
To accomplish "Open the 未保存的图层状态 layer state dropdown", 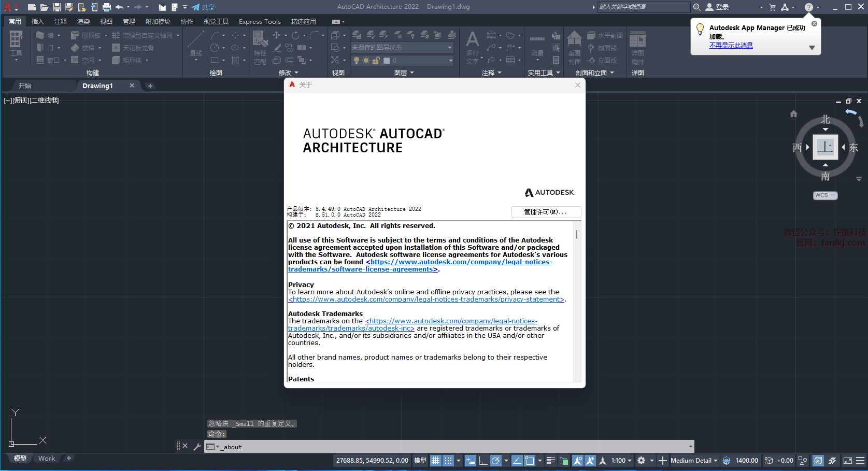I will point(402,48).
